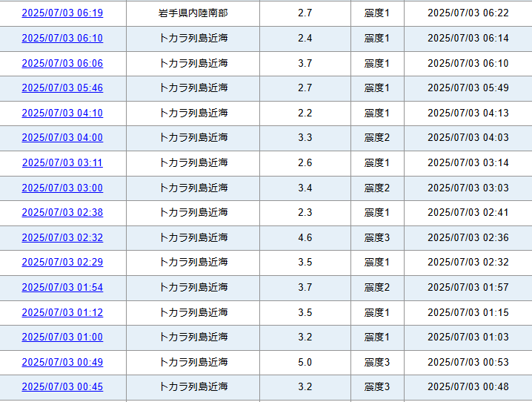Select the magnitude 5.0 cell
The image size is (532, 402).
[305, 362]
